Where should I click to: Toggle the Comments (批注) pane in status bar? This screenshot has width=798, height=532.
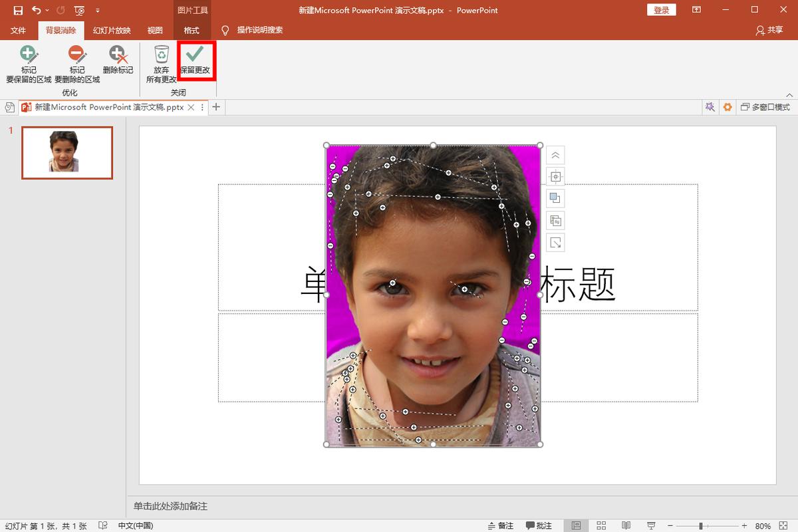click(x=539, y=526)
